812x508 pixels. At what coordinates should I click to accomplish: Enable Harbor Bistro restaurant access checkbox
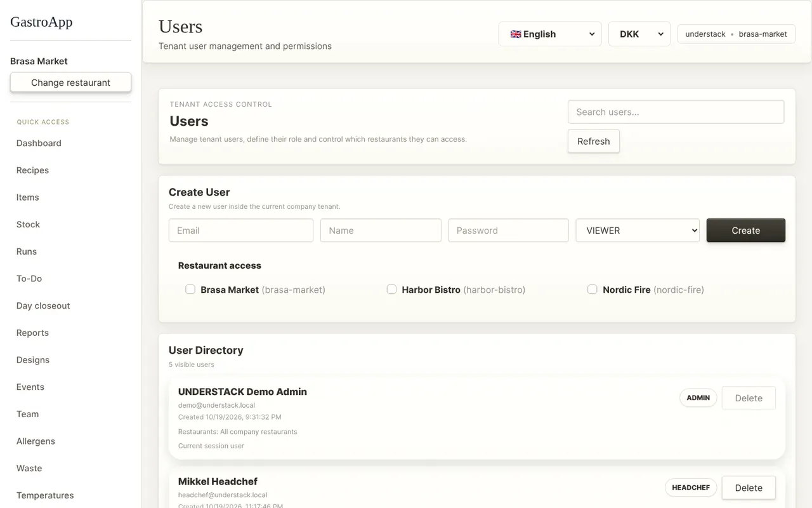[391, 290]
